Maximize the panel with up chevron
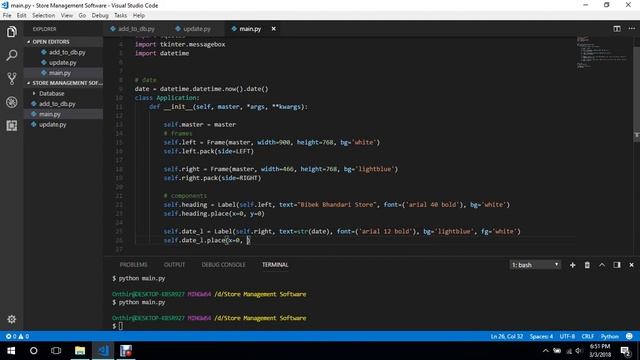Screen dimensions: 640x360 click(x=602, y=265)
